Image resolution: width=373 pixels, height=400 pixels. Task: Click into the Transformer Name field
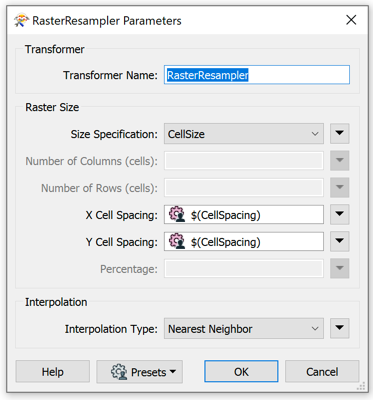(x=257, y=75)
